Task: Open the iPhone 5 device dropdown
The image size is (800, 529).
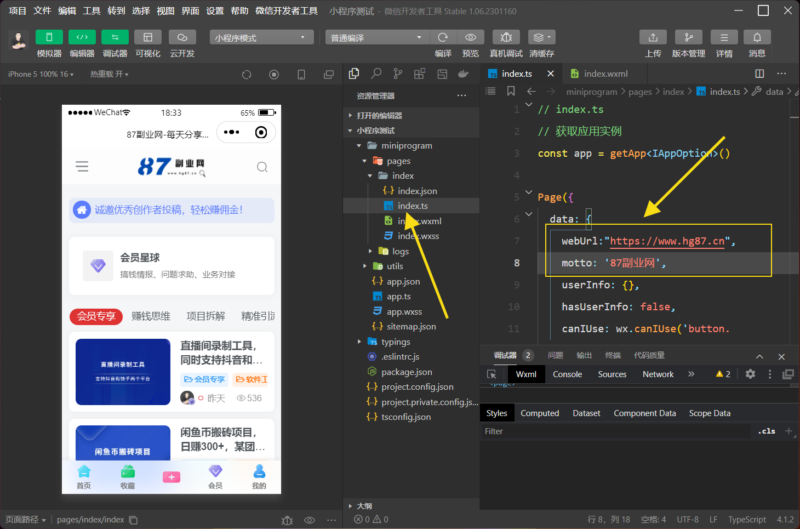Action: 41,74
